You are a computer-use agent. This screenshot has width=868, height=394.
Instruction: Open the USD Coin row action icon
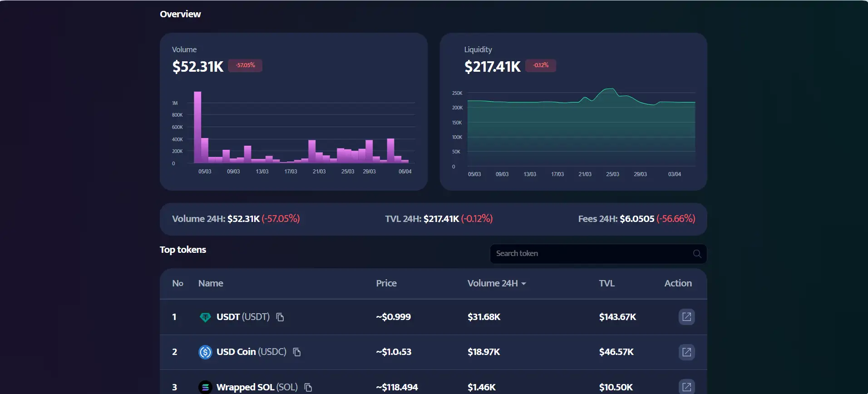pyautogui.click(x=686, y=352)
